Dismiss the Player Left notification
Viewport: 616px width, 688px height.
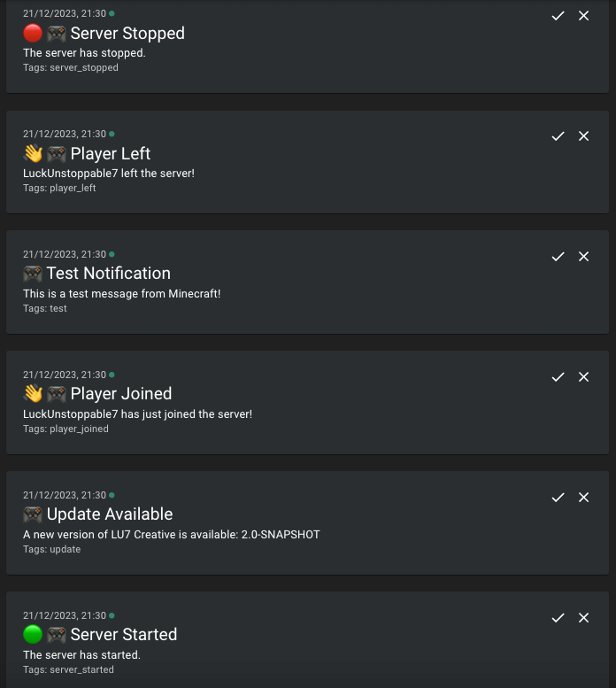tap(583, 136)
